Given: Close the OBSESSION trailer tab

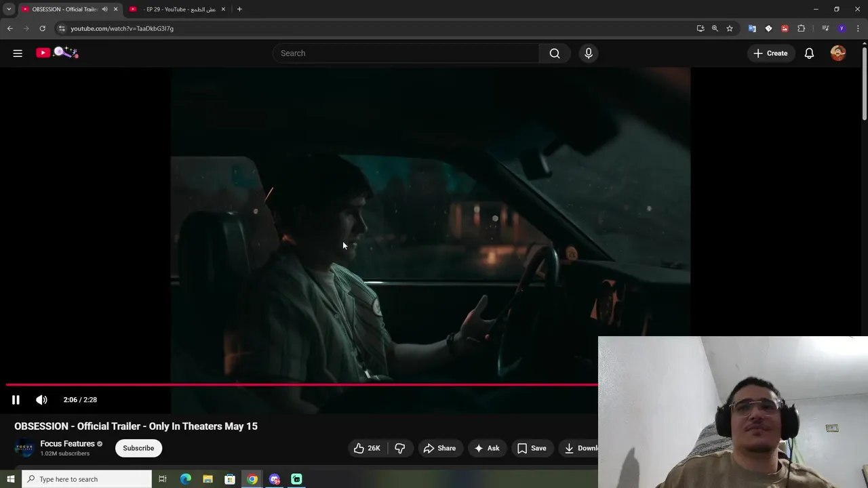Looking at the screenshot, I should (115, 9).
